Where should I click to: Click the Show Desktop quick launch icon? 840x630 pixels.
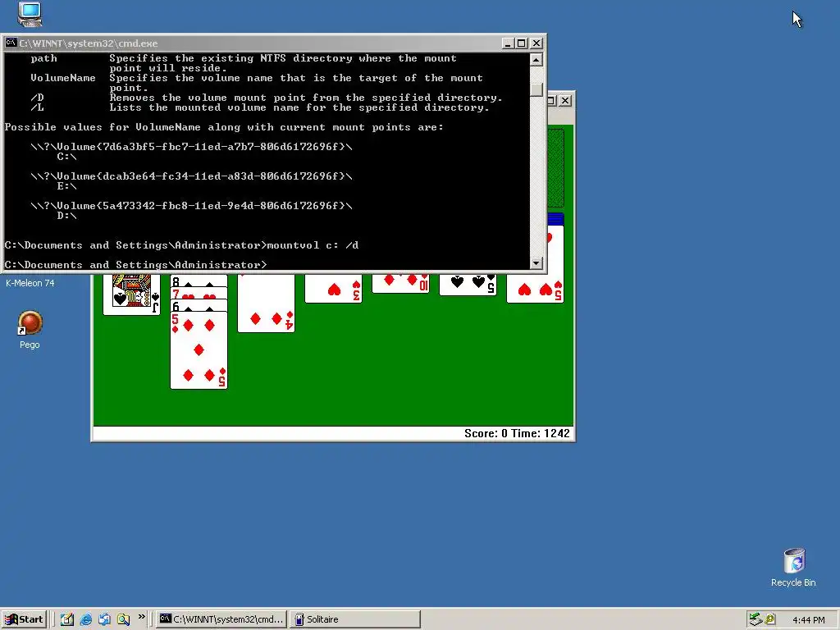point(67,619)
